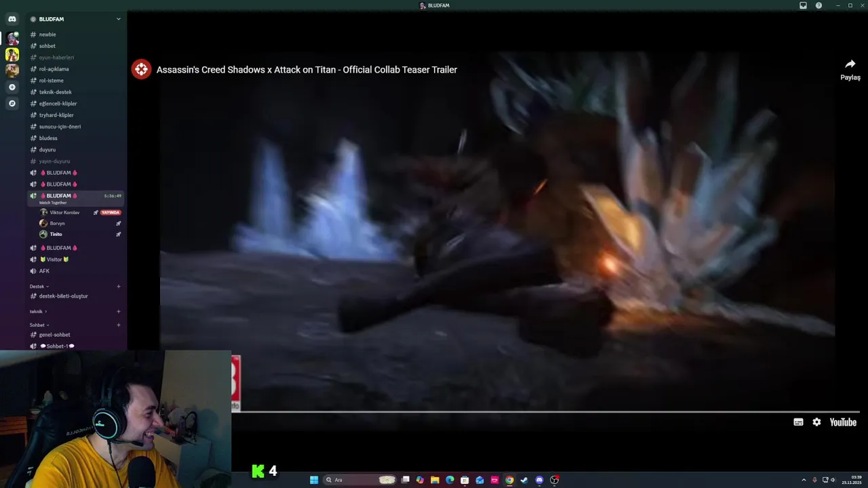Open the yellow cartoon server icon
The height and width of the screenshot is (488, 868).
pos(12,54)
